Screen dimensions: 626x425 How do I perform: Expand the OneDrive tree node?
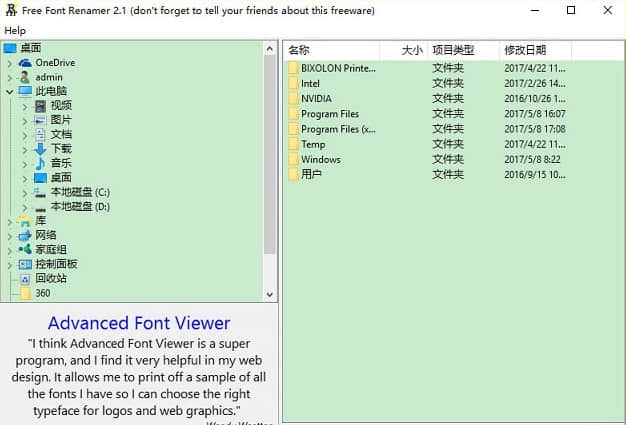pyautogui.click(x=9, y=63)
